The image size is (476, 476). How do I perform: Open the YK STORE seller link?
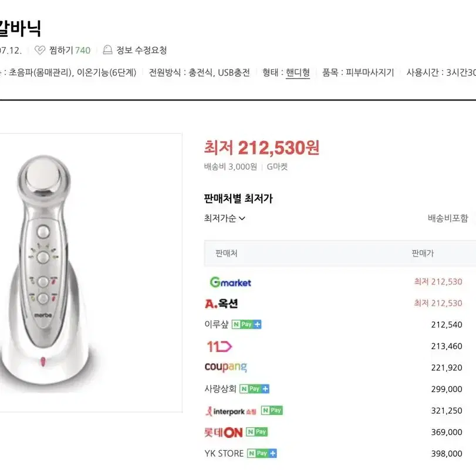[224, 454]
